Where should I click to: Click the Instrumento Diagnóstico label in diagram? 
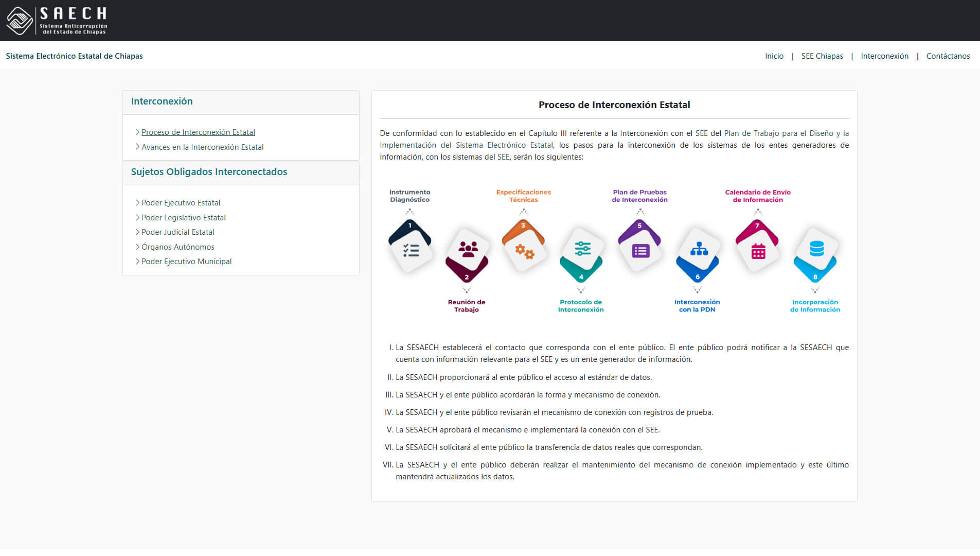pos(409,196)
